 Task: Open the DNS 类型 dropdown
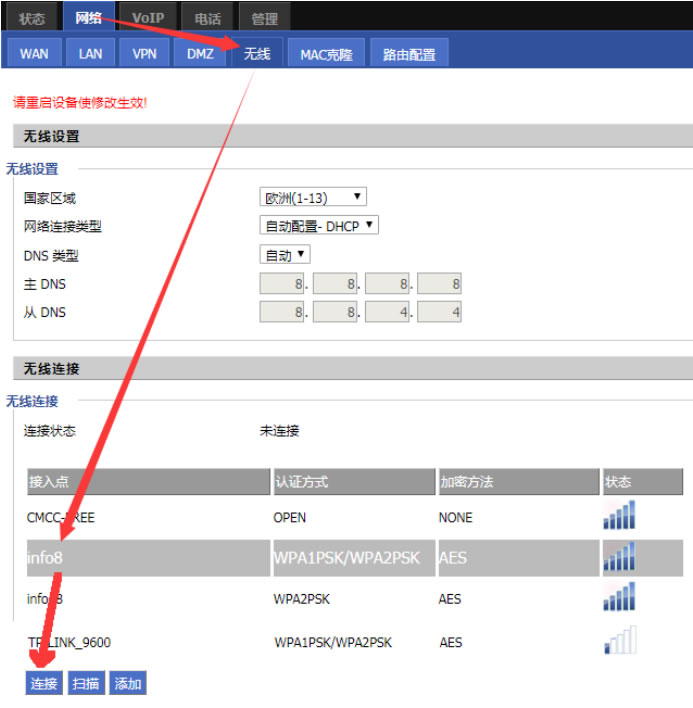pyautogui.click(x=285, y=255)
